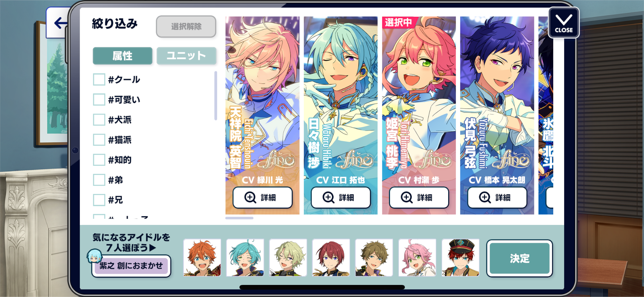This screenshot has height=297, width=644.
Task: Select the orange-haired idol avatar slot
Action: tap(202, 258)
